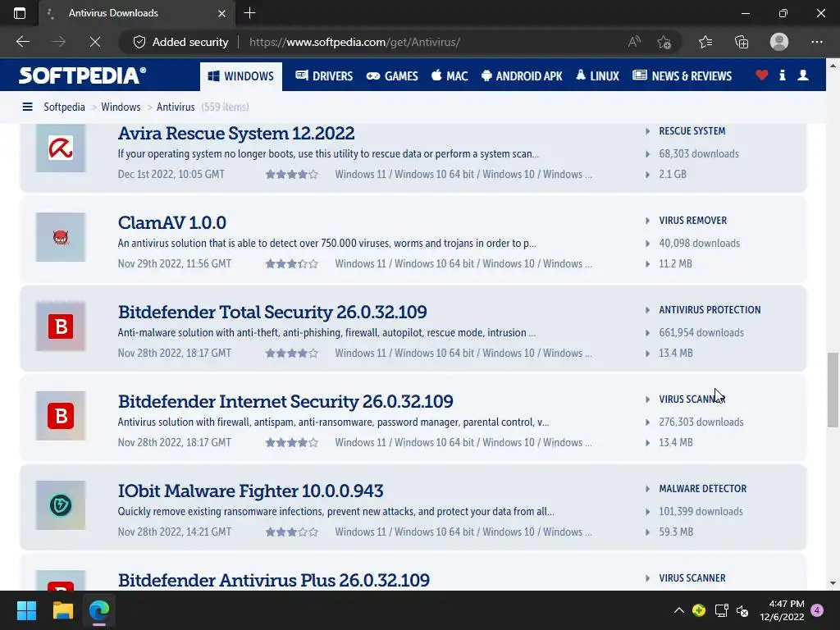840x630 pixels.
Task: Click the red heart favorites icon
Action: [761, 75]
